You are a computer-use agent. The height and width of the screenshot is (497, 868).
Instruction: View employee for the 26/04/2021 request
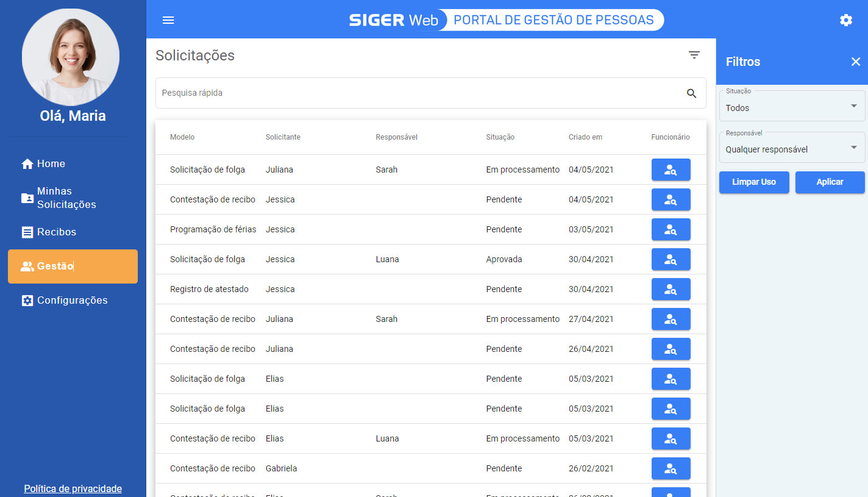(671, 349)
